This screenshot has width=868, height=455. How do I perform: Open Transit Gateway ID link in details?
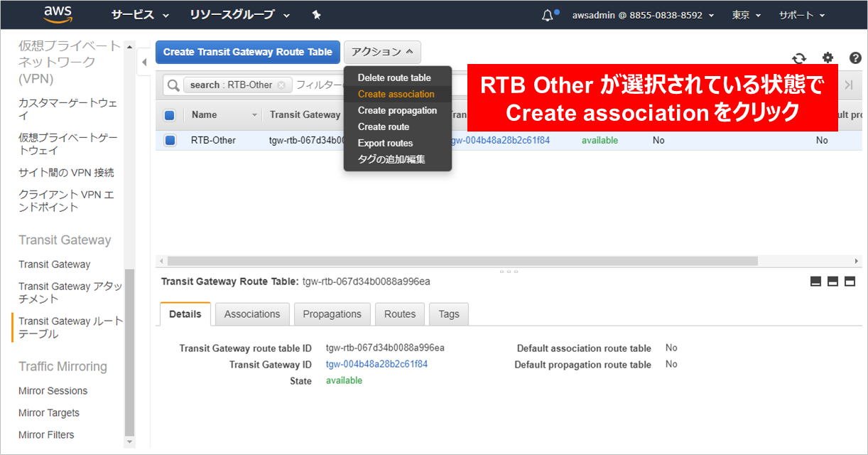coord(376,364)
